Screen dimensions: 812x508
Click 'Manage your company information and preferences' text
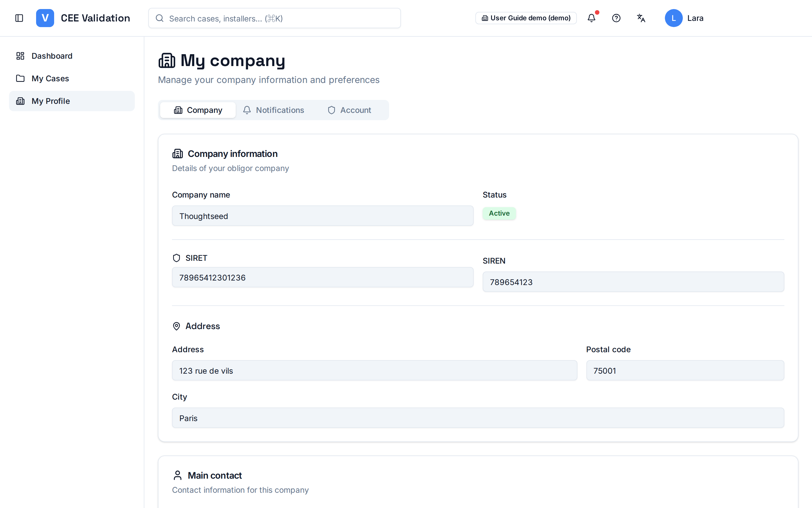click(x=269, y=80)
